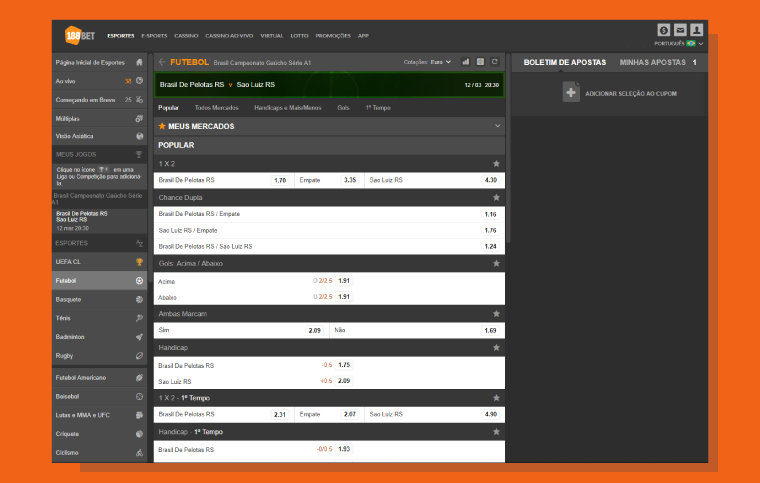Switch to the Gols tab
The image size is (760, 483).
click(343, 108)
